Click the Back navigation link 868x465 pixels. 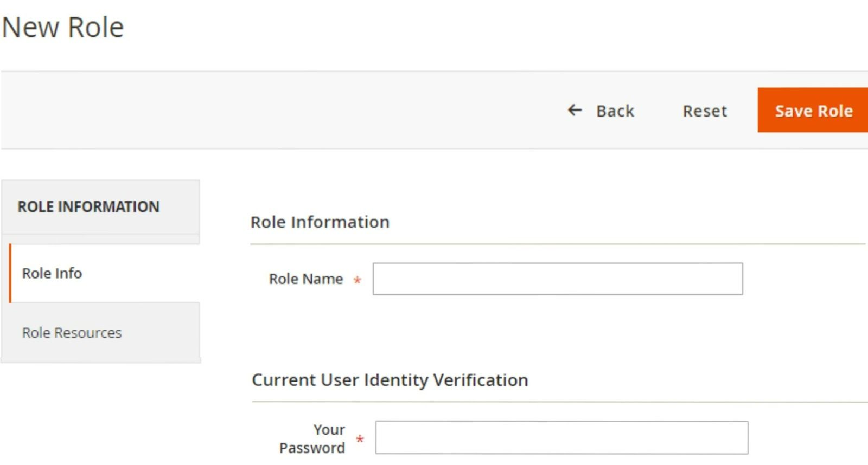[x=615, y=111]
